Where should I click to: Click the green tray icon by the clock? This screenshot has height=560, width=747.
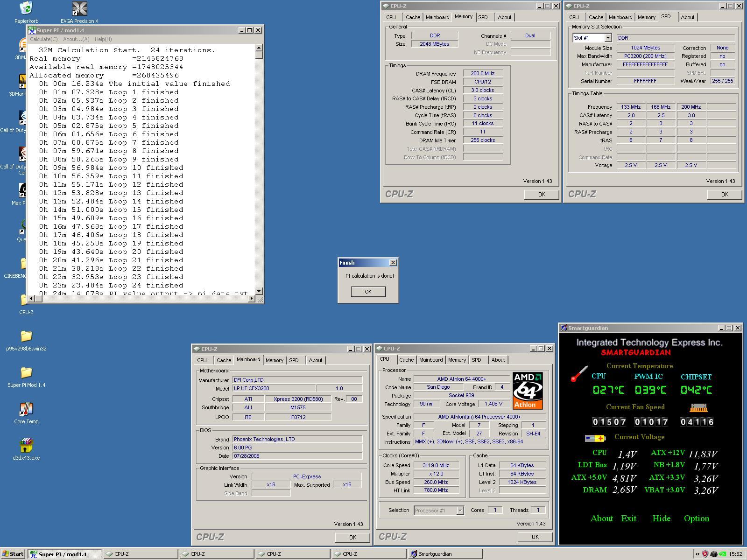tap(722, 554)
